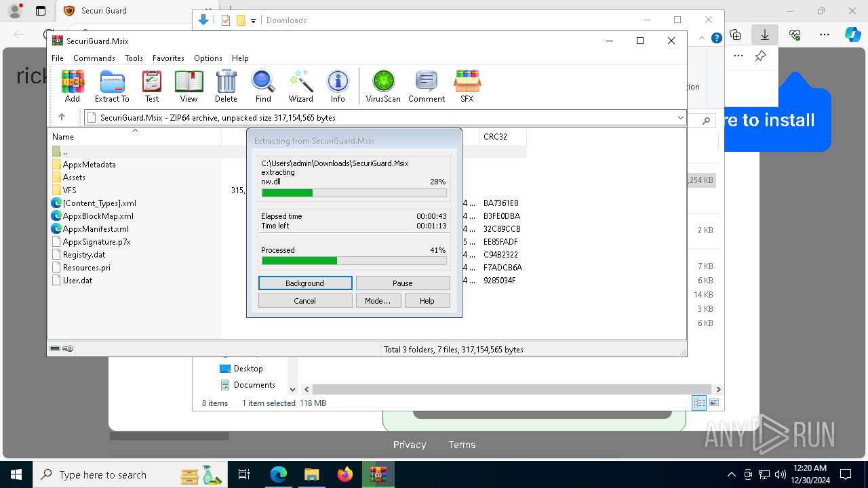
Task: Cancel the extraction
Action: coord(305,301)
